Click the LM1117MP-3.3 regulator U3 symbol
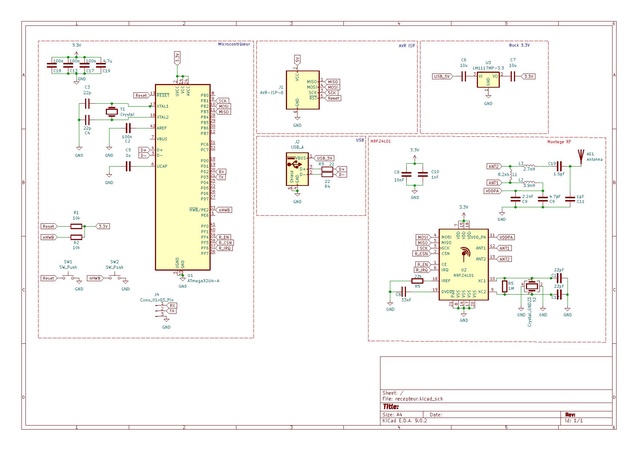 coord(488,80)
